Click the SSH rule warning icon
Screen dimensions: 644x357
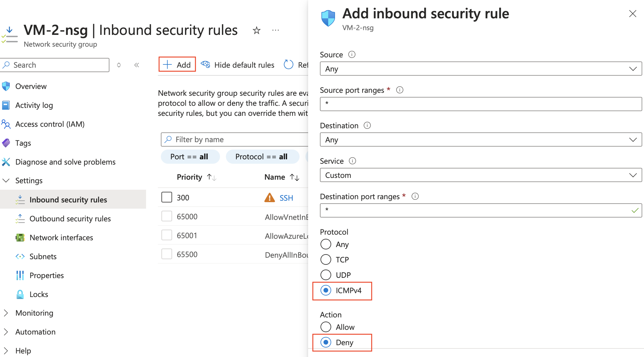269,197
